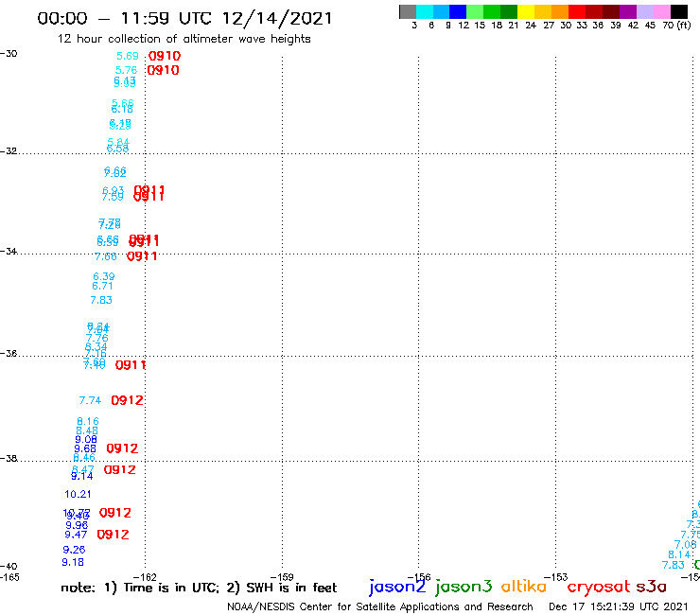Select the 'altika' satellite legend label
The height and width of the screenshot is (615, 700).
click(x=523, y=587)
